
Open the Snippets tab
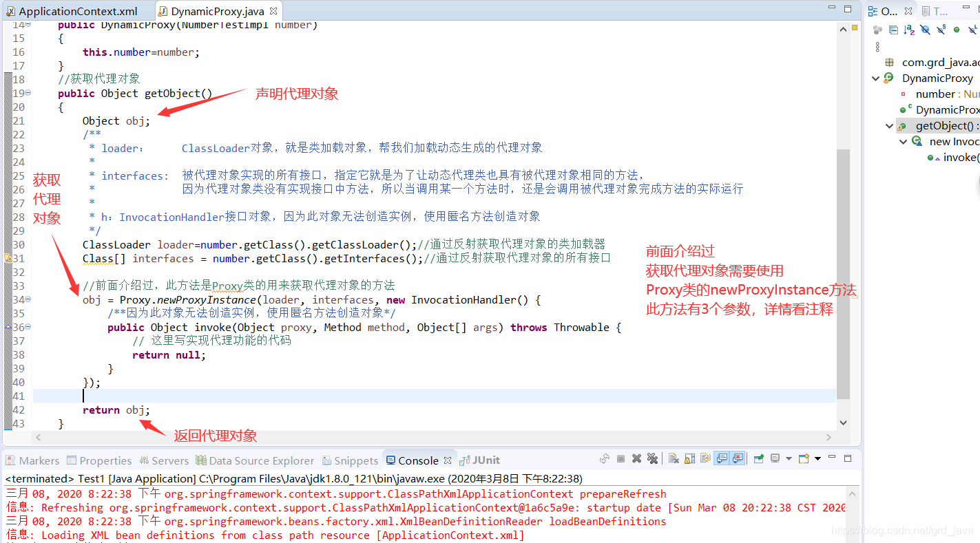tap(350, 460)
